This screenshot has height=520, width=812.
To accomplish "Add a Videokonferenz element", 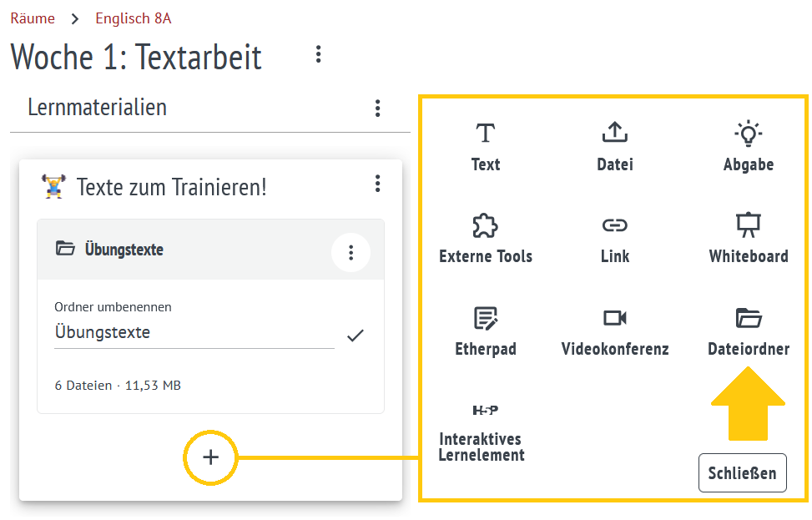I will click(614, 331).
